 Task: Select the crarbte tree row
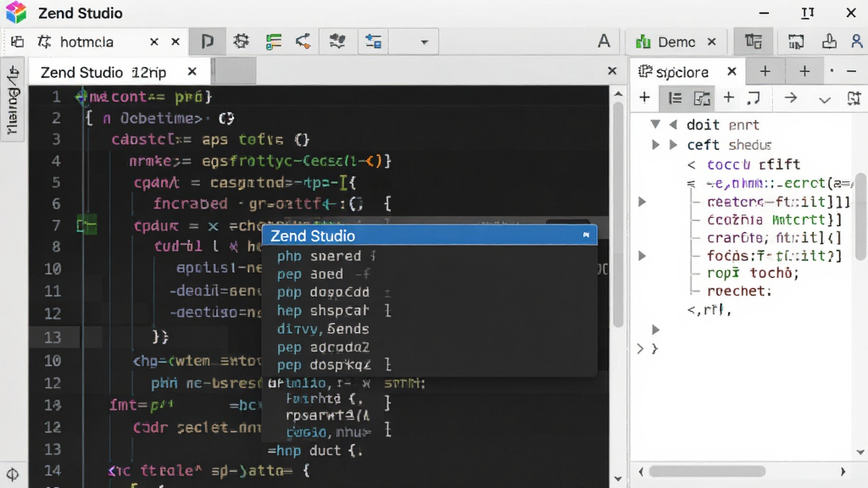click(x=774, y=238)
